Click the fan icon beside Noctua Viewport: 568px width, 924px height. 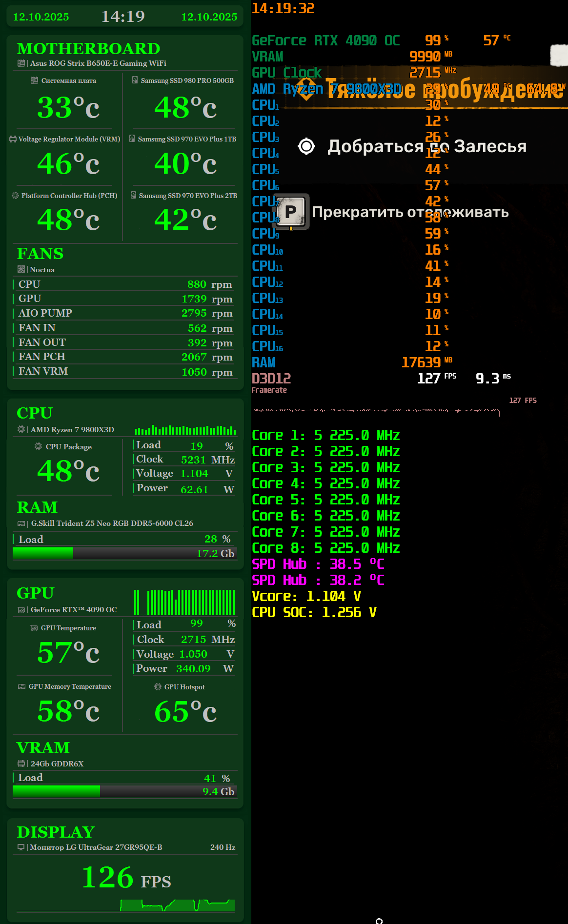tap(21, 269)
